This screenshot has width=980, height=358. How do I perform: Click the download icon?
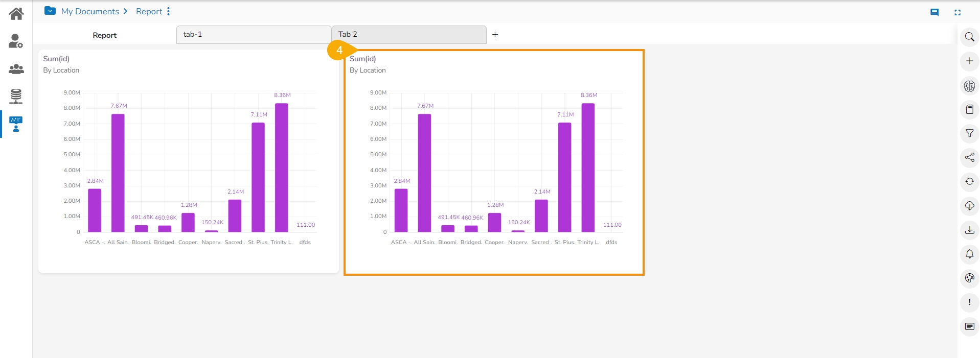coord(969,230)
